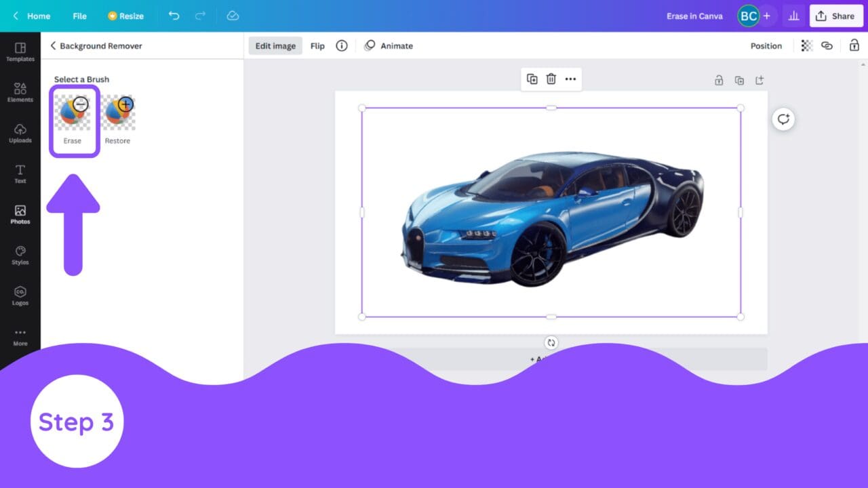Open the Uploads panel in the sidebar
Viewport: 868px width, 488px height.
tap(20, 133)
